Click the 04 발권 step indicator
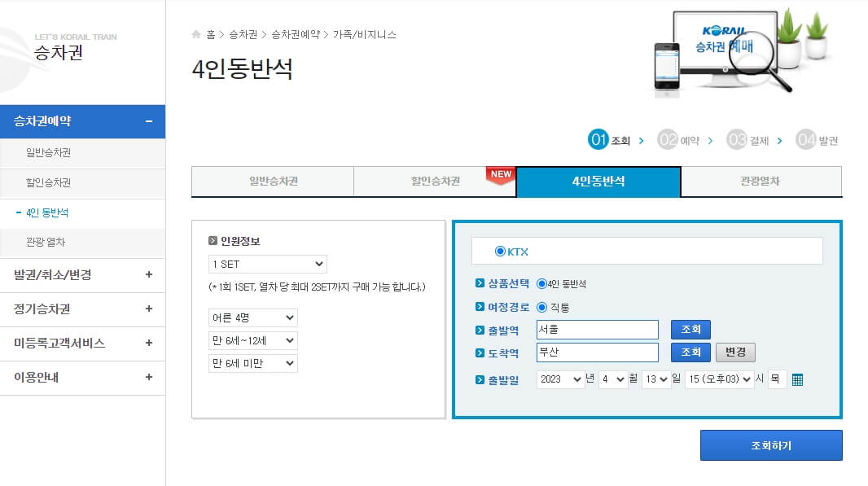 [x=815, y=139]
